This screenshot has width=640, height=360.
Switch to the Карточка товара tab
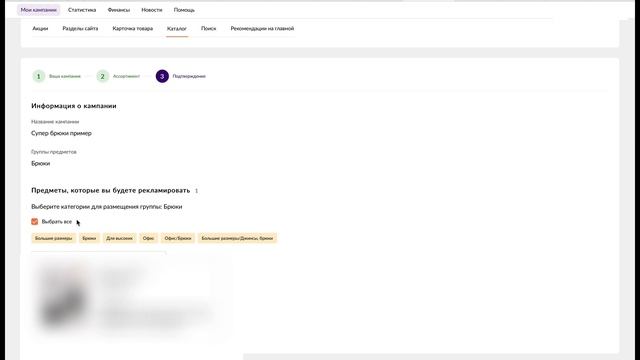[133, 29]
